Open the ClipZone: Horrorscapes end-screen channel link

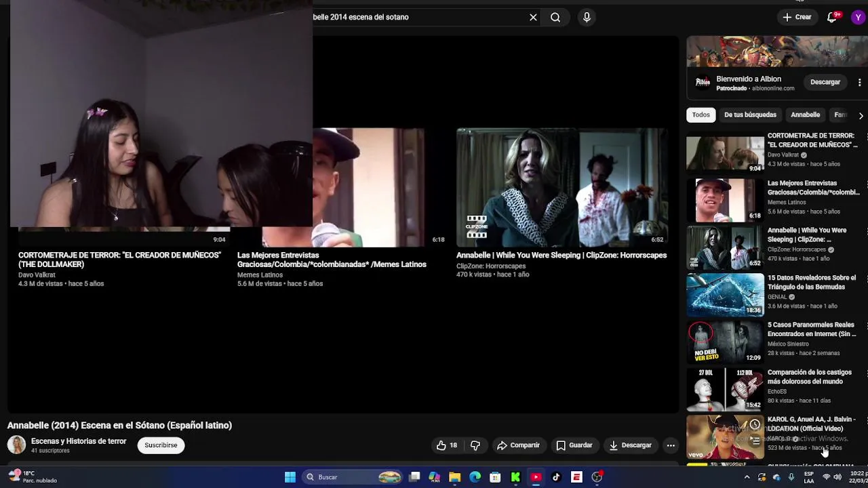491,266
